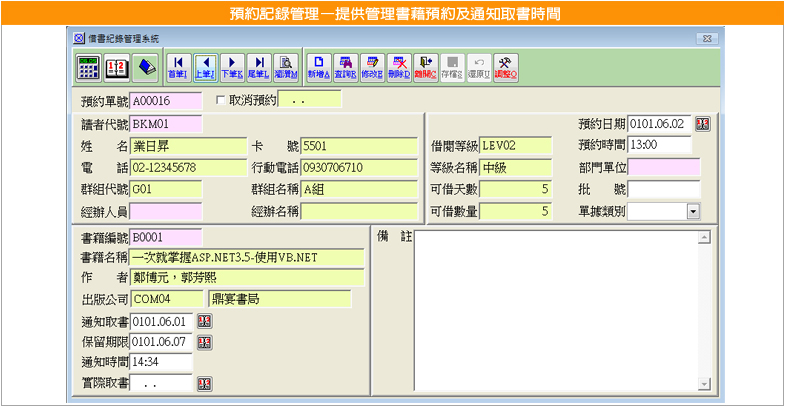Open browse list (瀏覽) button
This screenshot has height=408, width=786.
(286, 67)
